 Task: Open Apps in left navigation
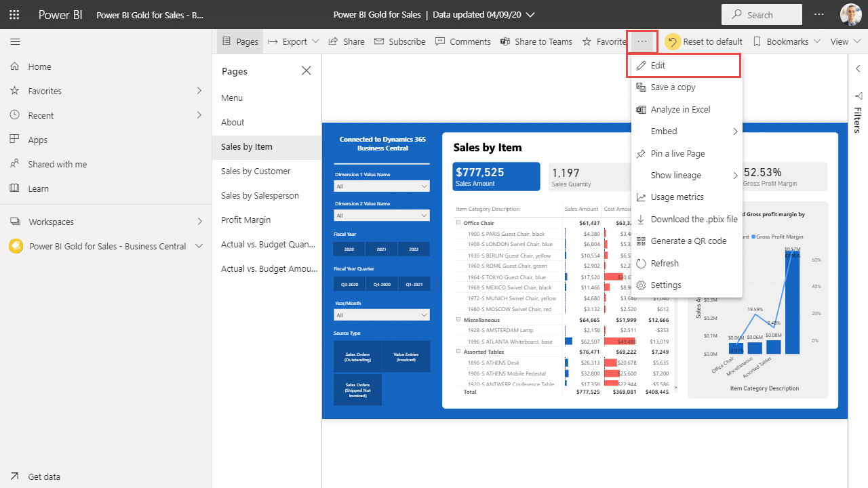[106, 140]
